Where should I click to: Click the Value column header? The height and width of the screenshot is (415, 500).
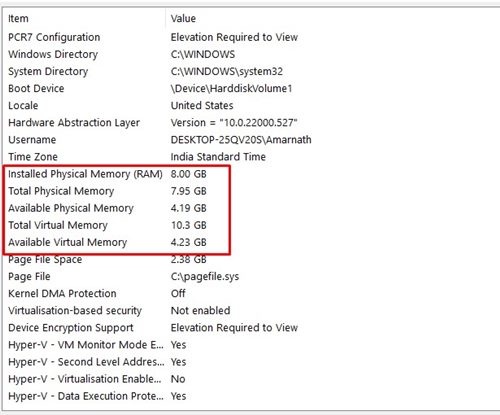[x=334, y=19]
